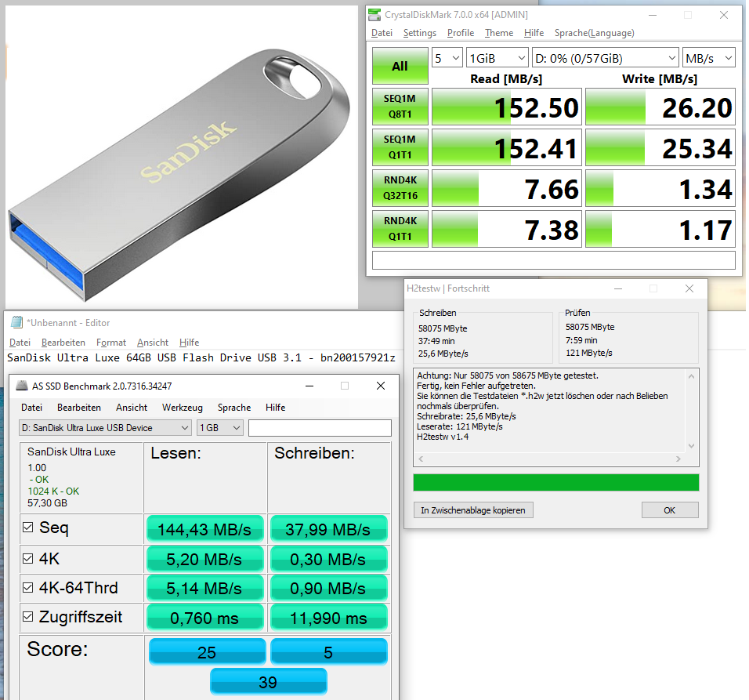This screenshot has height=700, width=749.
Task: Close the CrystalDiskMark window
Action: point(724,15)
